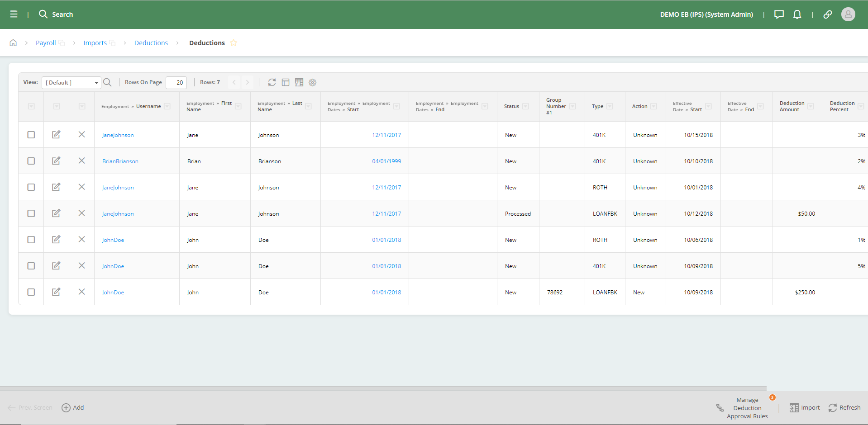Mark Deductions page as favorite with the star

(234, 43)
